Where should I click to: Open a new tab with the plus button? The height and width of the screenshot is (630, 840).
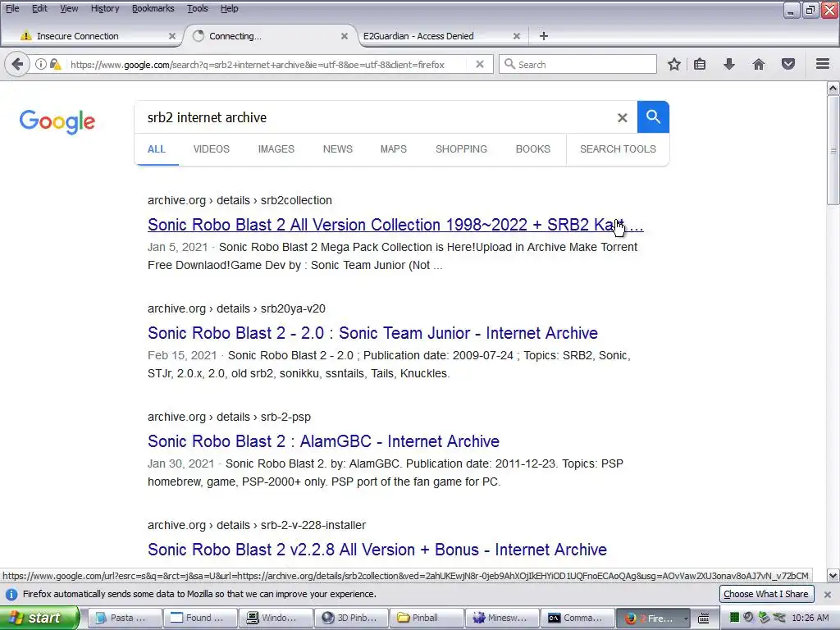tap(544, 36)
